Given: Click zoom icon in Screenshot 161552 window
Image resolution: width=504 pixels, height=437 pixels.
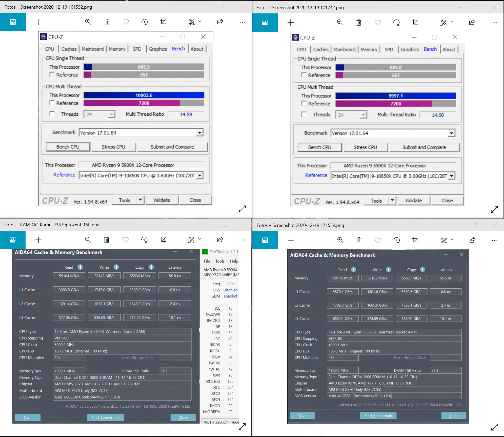Looking at the screenshot, I should click(x=88, y=22).
